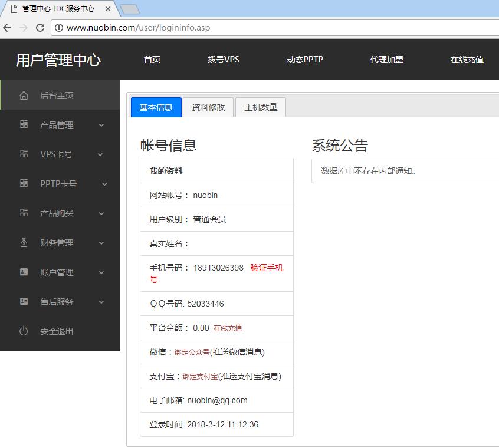
Task: Expand the PPTP卡号 chevron
Action: click(104, 184)
